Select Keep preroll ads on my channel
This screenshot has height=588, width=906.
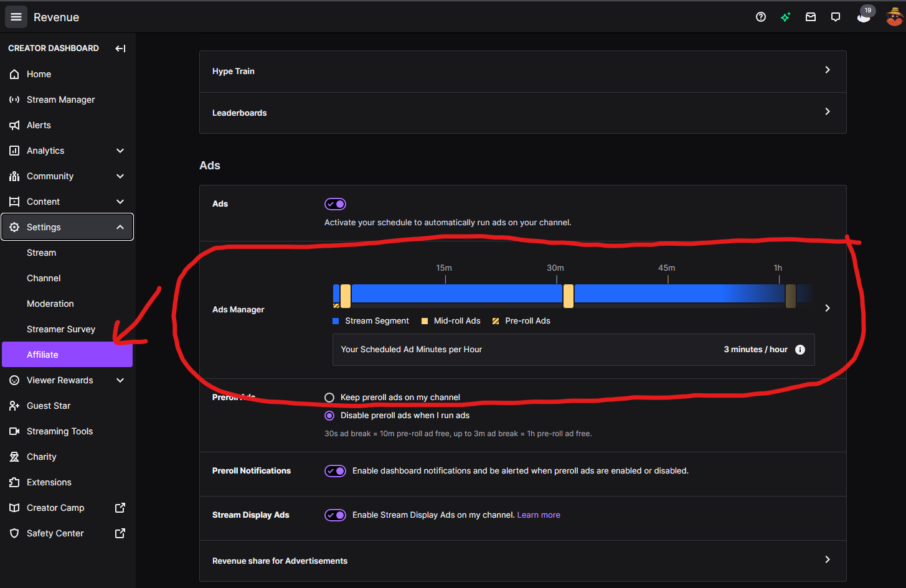[329, 397]
